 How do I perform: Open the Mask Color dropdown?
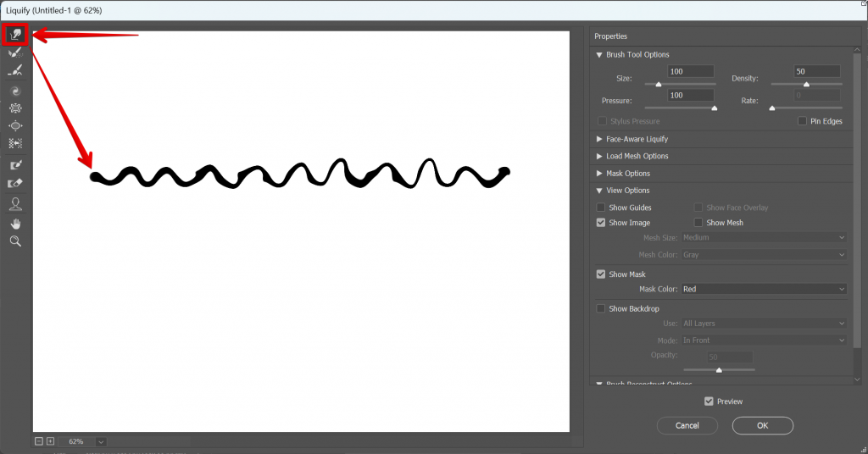click(763, 290)
